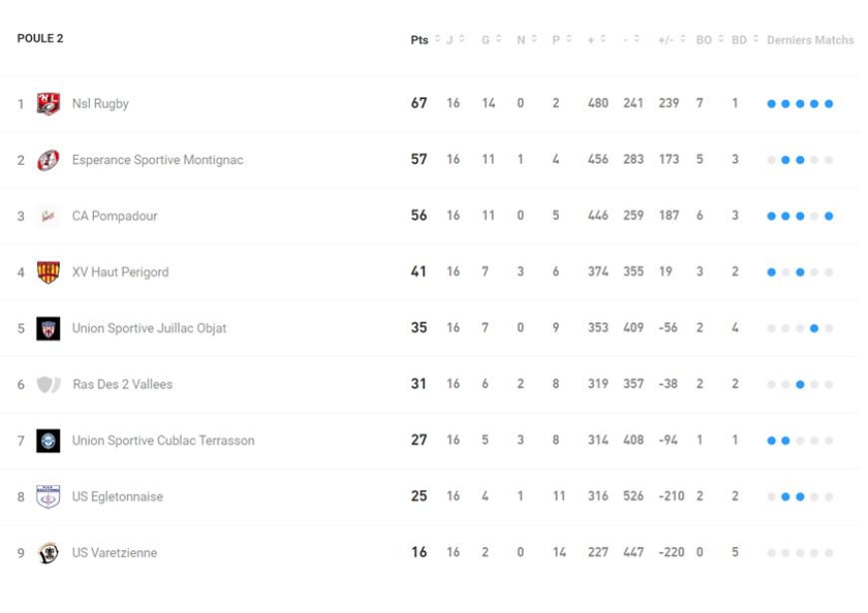Open the Nsl Rugby team link

pos(100,104)
